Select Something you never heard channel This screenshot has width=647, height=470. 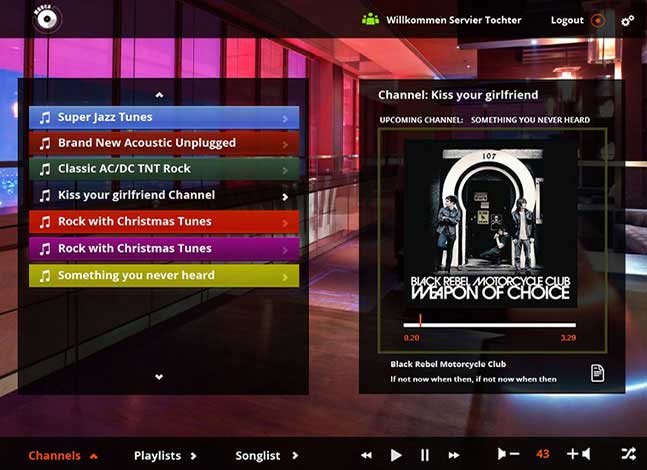164,275
